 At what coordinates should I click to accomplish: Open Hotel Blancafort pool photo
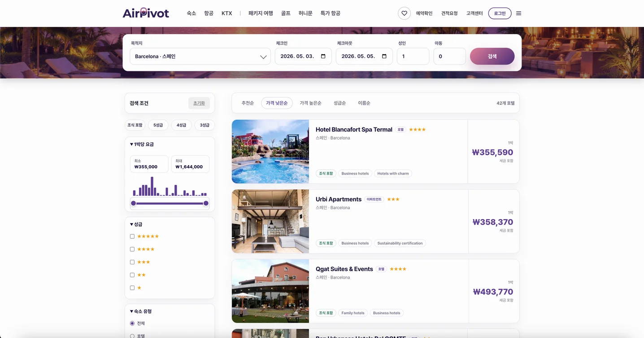pyautogui.click(x=270, y=152)
